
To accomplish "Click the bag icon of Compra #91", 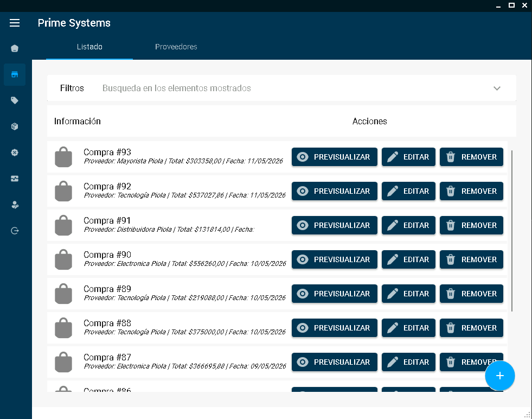I will point(63,225).
